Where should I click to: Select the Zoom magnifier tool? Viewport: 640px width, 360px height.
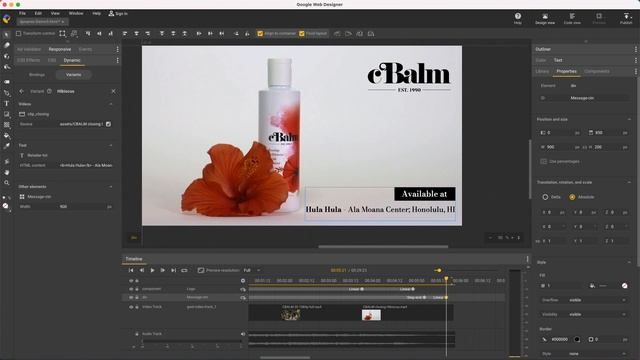pos(7,183)
